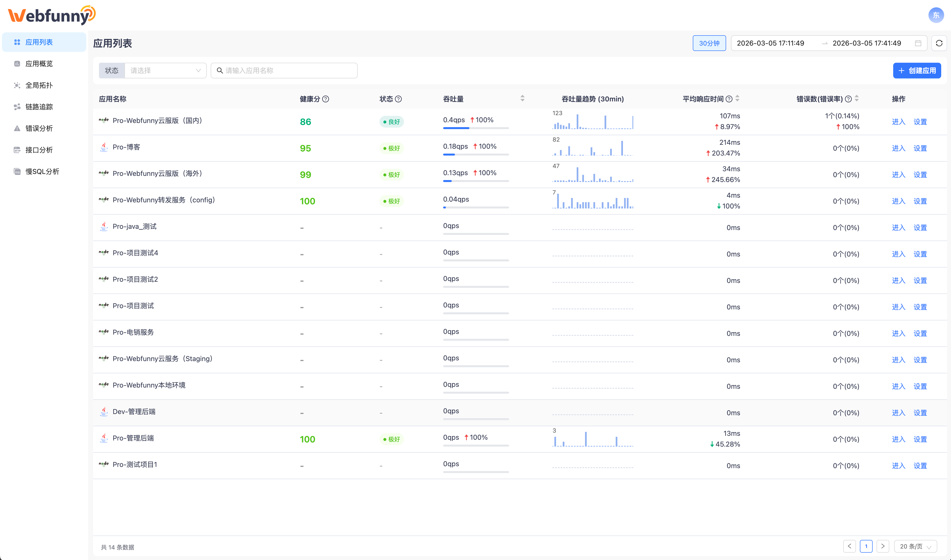Image resolution: width=951 pixels, height=560 pixels.
Task: Click 设置 link for Pro-博客
Action: click(920, 148)
